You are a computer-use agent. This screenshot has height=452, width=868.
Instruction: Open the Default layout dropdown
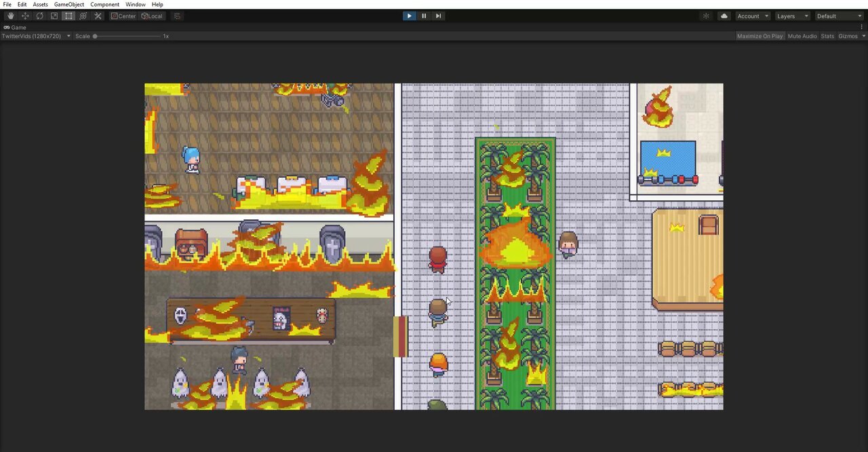click(839, 16)
